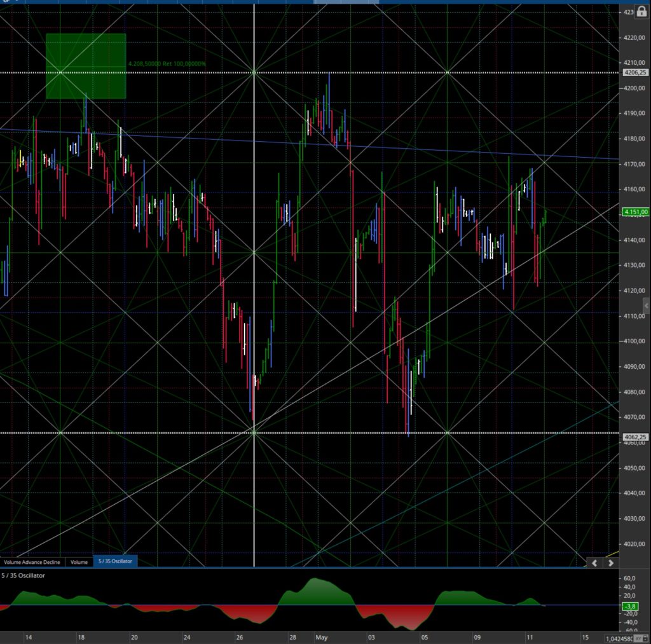Click the price scale lock icon

641,11
